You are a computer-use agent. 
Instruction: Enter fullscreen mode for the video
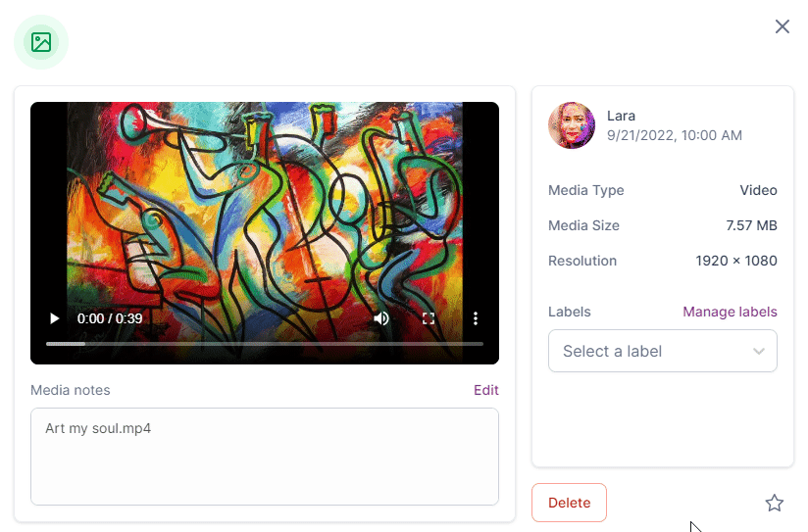tap(429, 318)
